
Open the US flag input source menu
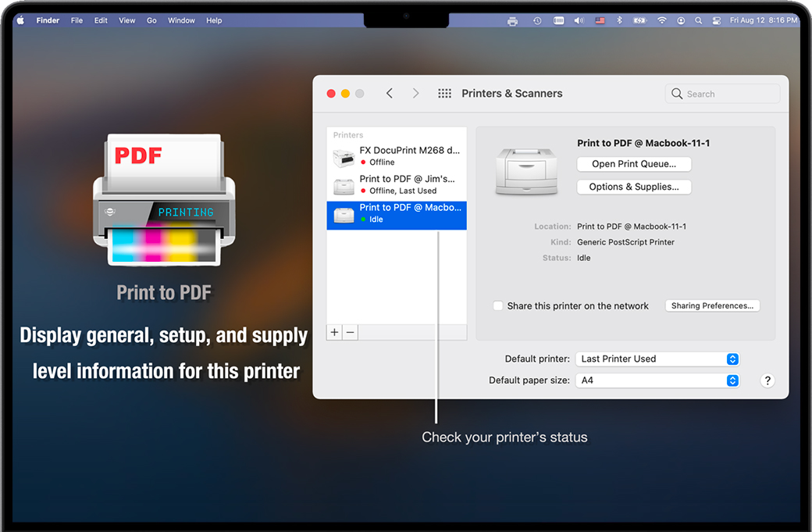pos(600,21)
